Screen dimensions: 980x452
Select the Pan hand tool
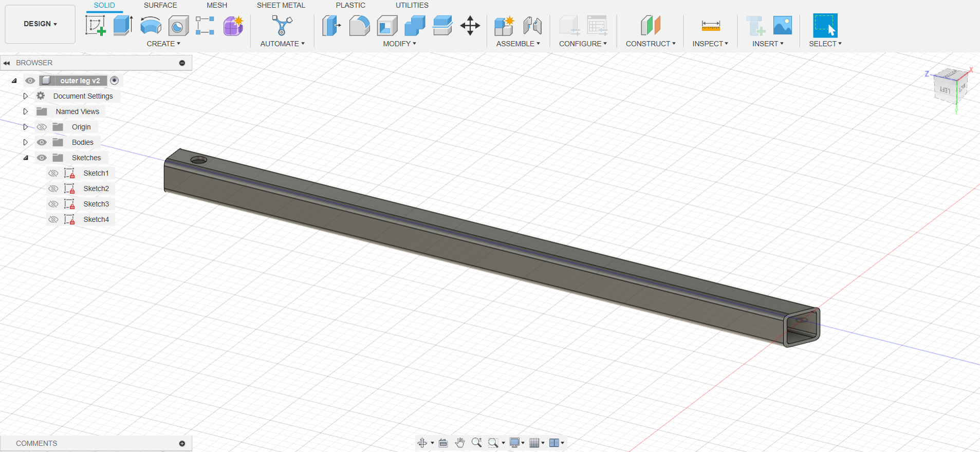tap(460, 443)
